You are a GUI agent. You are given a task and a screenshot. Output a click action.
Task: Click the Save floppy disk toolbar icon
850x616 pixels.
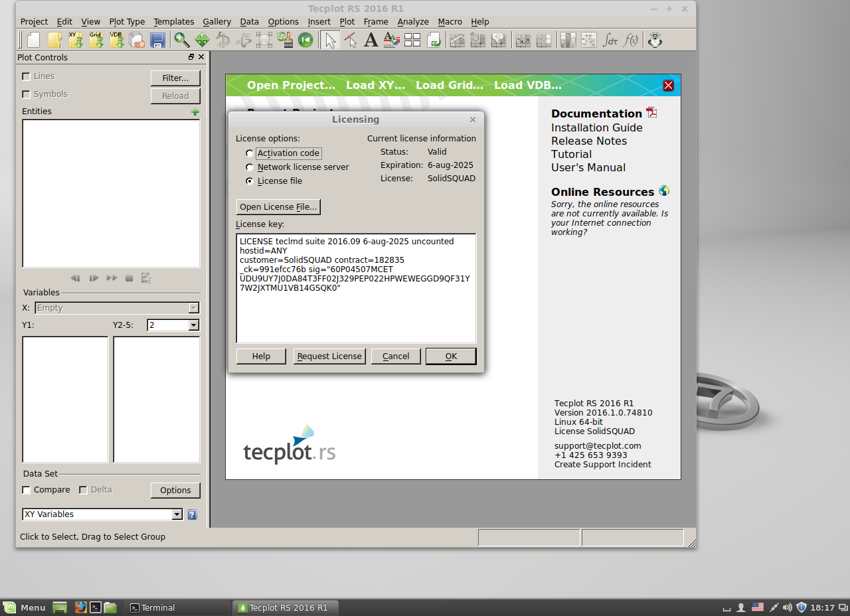click(x=158, y=40)
